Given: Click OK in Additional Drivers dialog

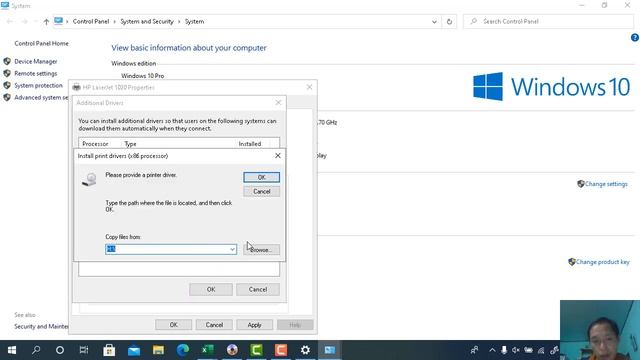Looking at the screenshot, I should pos(211,289).
